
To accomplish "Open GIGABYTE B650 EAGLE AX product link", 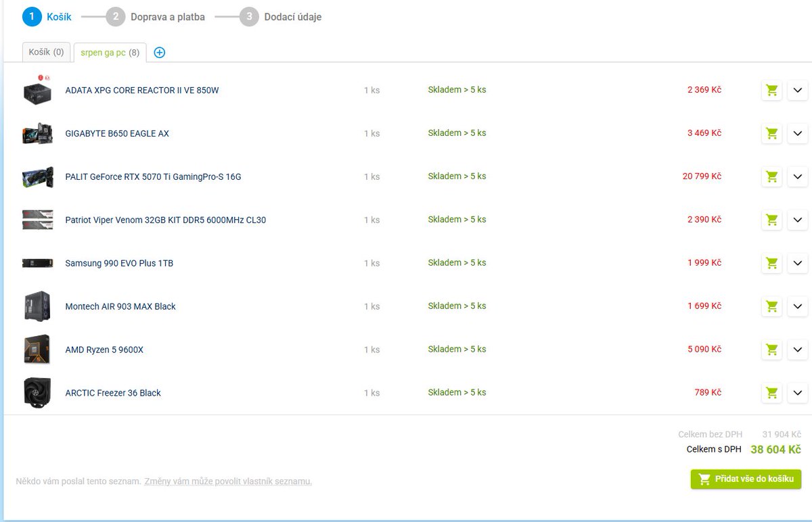I will (x=117, y=133).
